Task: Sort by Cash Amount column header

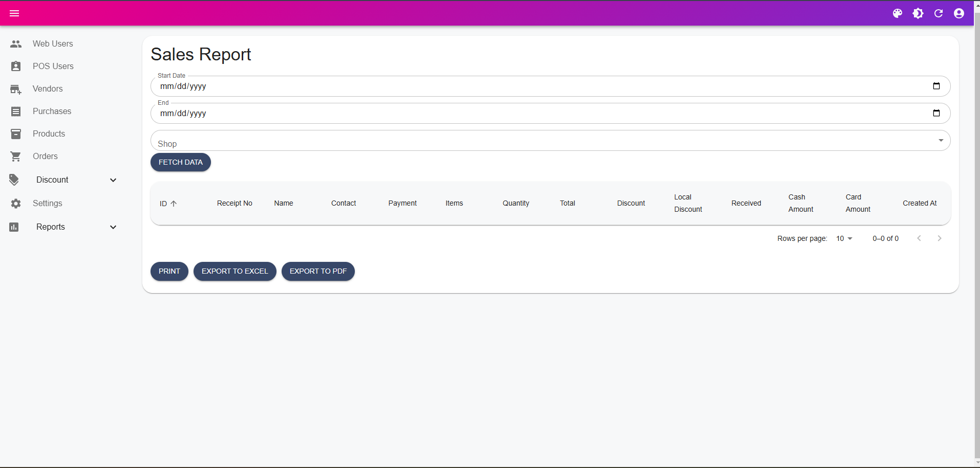Action: [x=801, y=204]
